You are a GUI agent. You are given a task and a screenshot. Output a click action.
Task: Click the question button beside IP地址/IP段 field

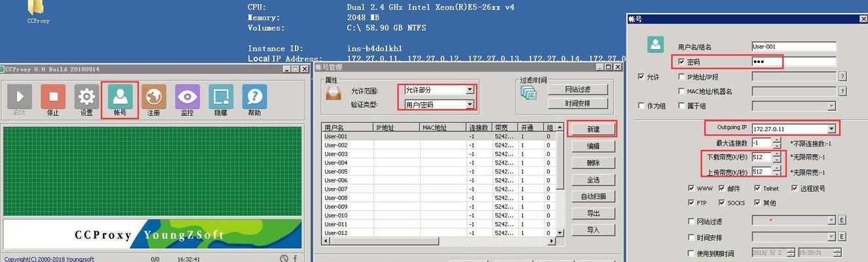[x=842, y=76]
